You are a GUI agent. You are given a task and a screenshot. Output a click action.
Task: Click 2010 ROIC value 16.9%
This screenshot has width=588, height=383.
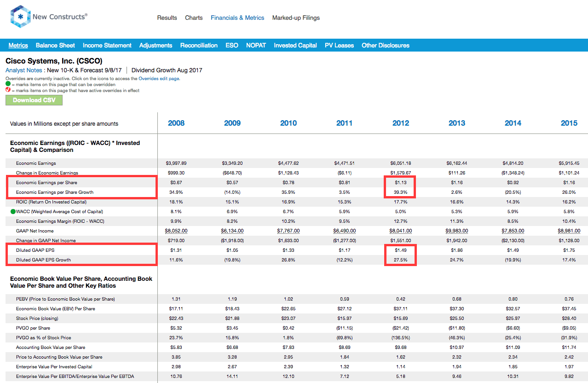[x=288, y=202]
